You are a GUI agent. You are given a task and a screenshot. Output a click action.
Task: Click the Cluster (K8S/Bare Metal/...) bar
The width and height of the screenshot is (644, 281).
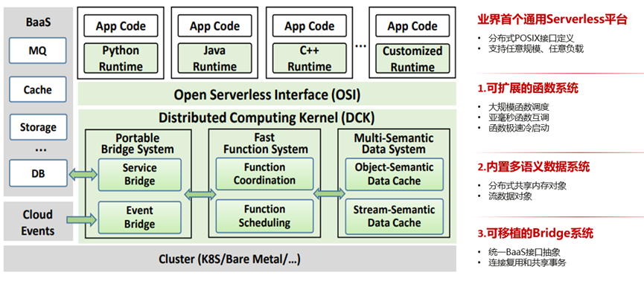230,259
